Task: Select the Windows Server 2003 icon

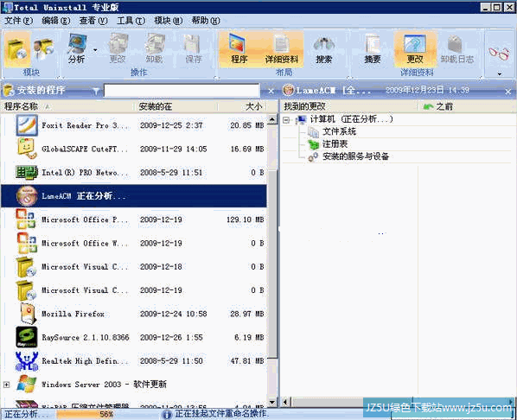Action: click(x=27, y=385)
